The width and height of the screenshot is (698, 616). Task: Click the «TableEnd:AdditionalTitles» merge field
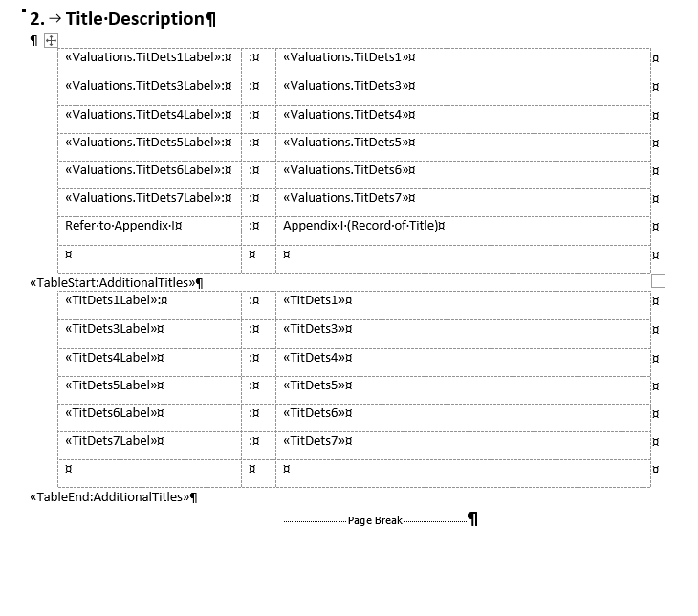tap(110, 497)
